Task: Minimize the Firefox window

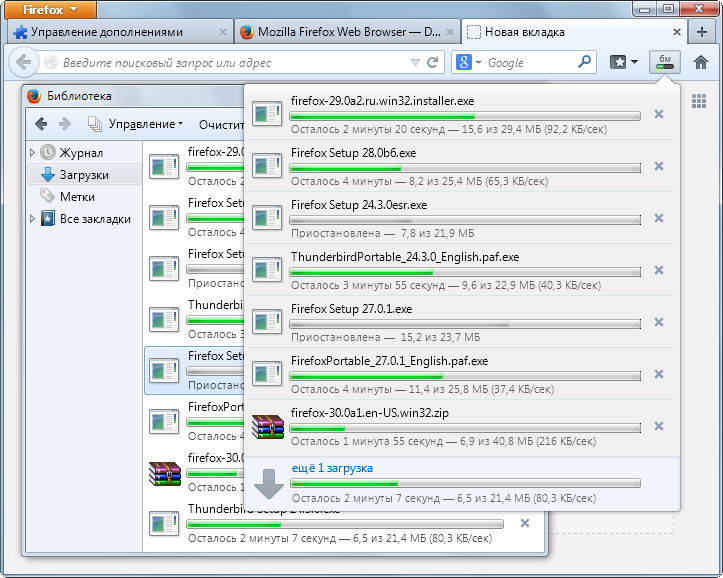Action: coord(644,9)
